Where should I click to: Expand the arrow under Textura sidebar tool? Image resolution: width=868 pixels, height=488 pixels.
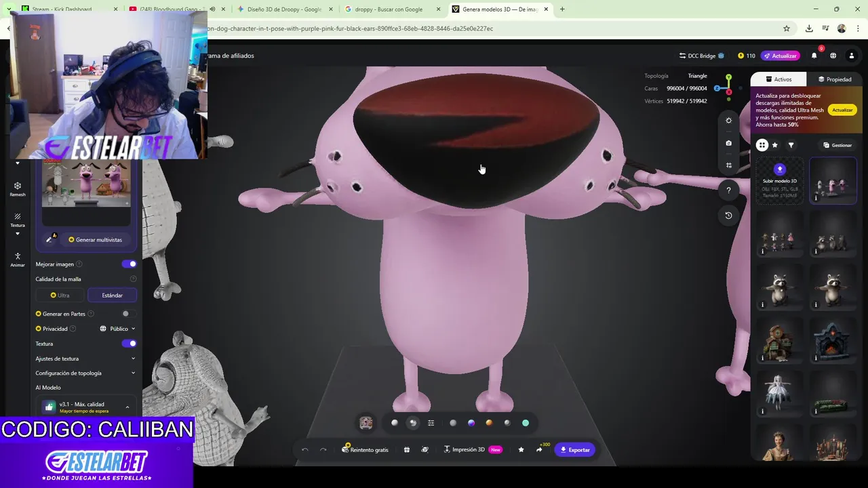click(18, 234)
